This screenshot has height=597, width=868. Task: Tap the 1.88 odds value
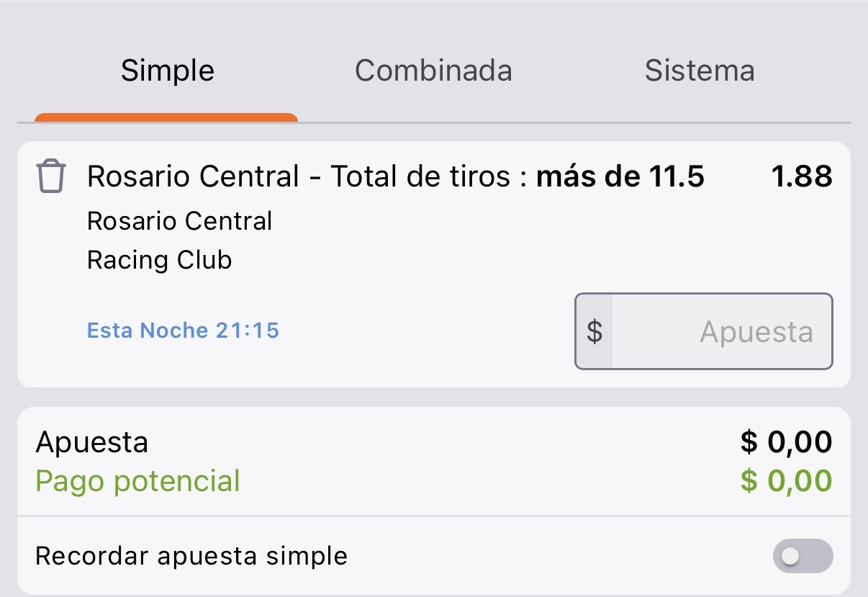(x=802, y=176)
